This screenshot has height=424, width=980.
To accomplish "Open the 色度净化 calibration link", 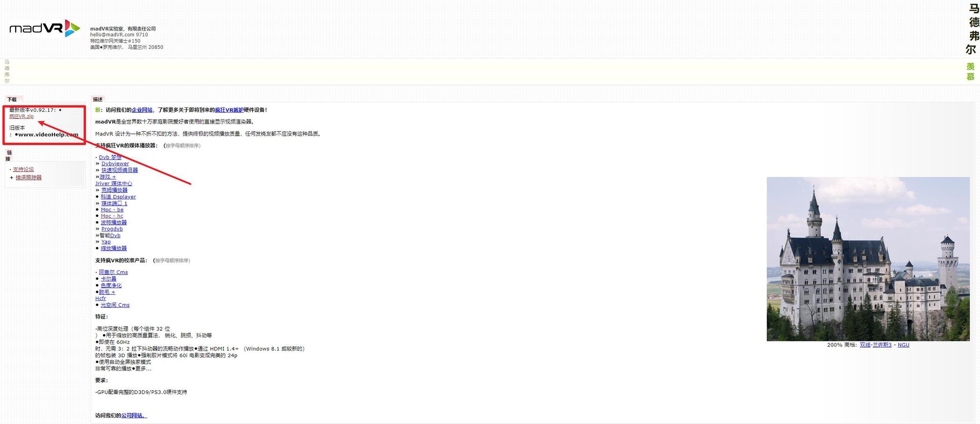I will tap(111, 285).
